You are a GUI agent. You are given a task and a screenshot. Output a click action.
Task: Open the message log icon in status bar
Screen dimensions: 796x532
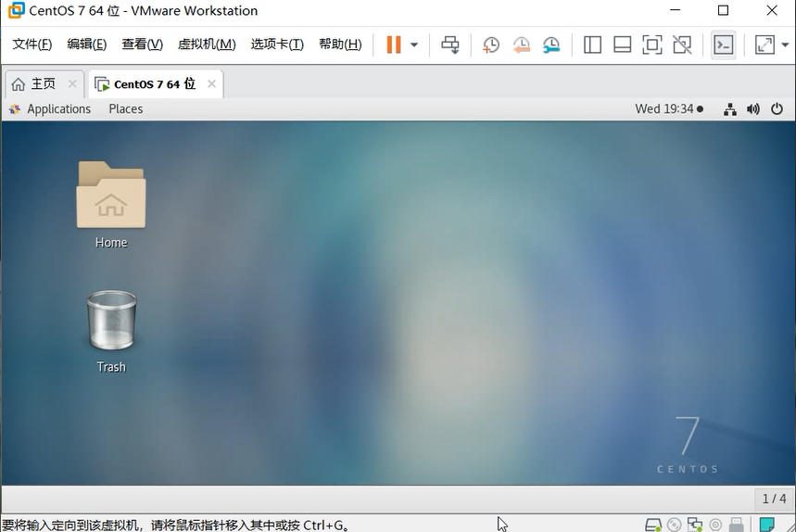pyautogui.click(x=766, y=525)
